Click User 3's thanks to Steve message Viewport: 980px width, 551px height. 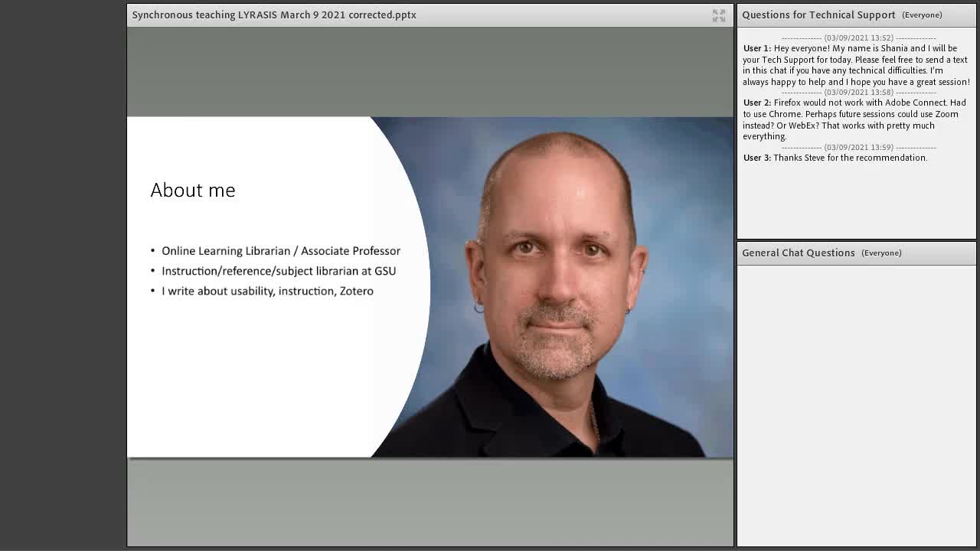pos(835,158)
